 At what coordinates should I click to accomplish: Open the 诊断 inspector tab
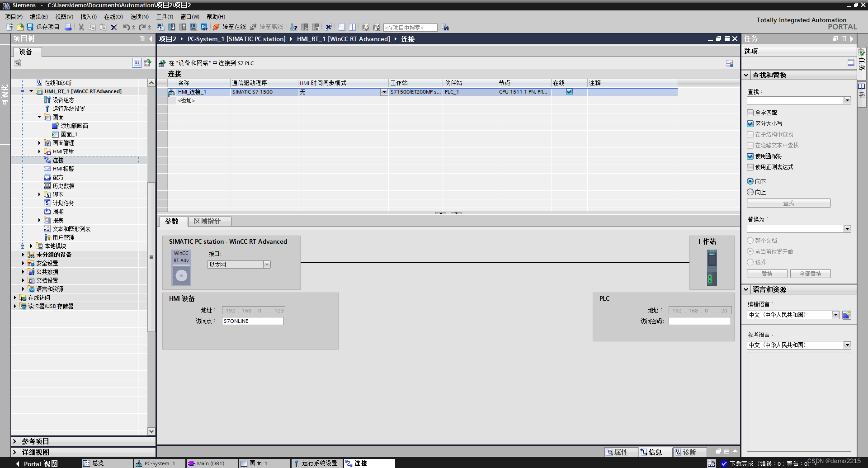point(689,452)
